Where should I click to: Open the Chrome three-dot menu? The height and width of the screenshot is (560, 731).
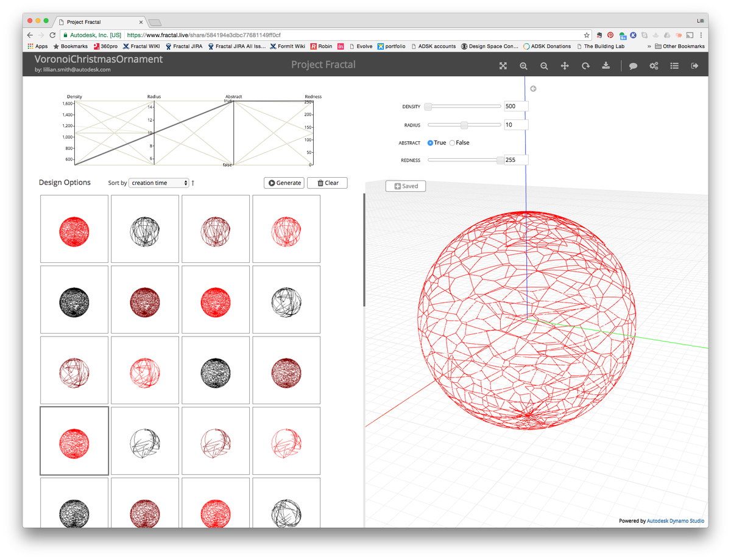(701, 35)
